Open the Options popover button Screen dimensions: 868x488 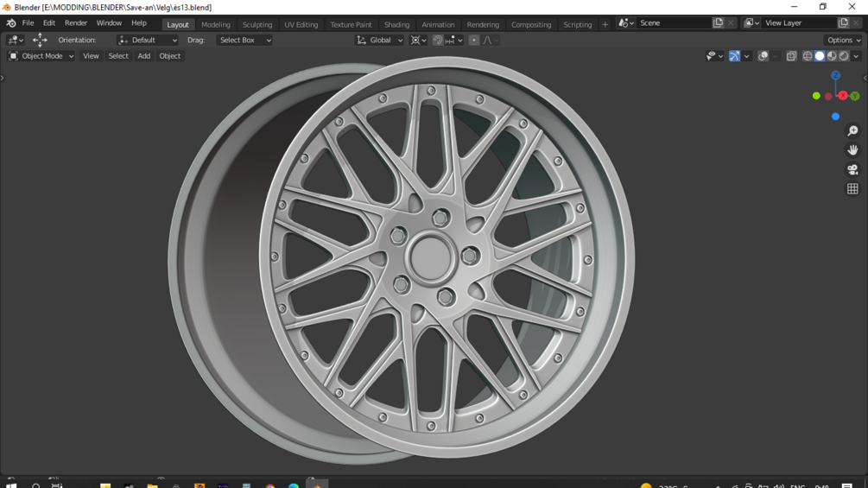click(x=843, y=40)
